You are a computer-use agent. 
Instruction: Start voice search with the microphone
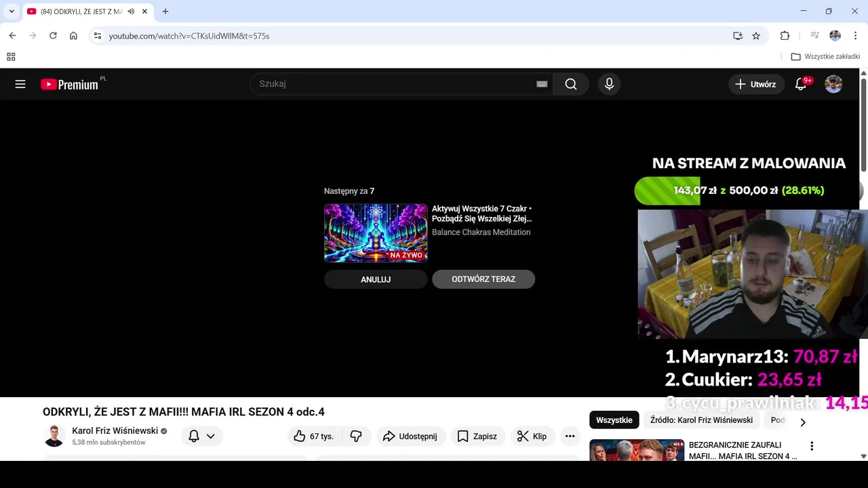[609, 84]
